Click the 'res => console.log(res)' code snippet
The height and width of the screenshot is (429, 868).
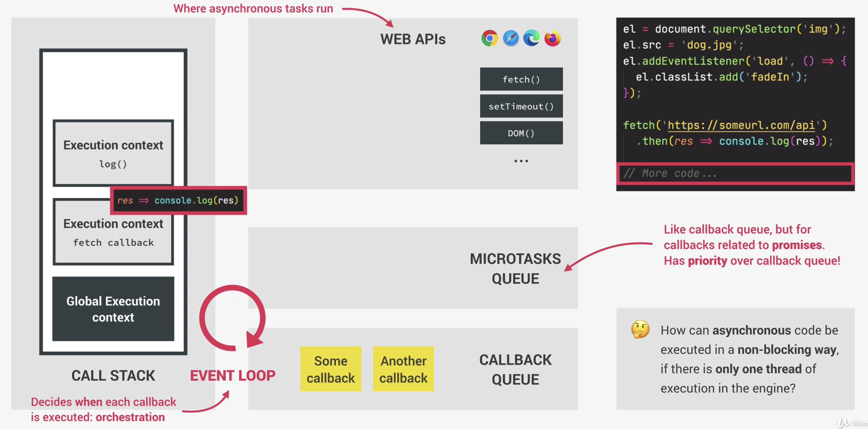178,200
